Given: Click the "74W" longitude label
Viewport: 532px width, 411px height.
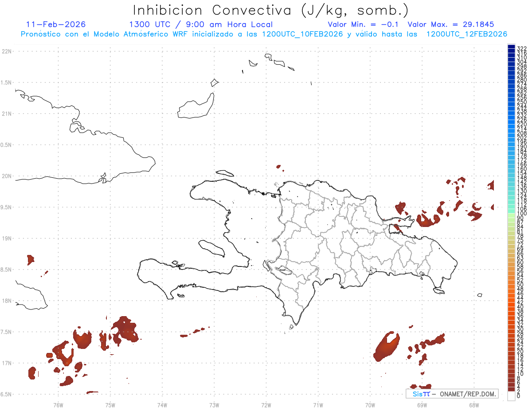Looking at the screenshot, I should pyautogui.click(x=162, y=405).
